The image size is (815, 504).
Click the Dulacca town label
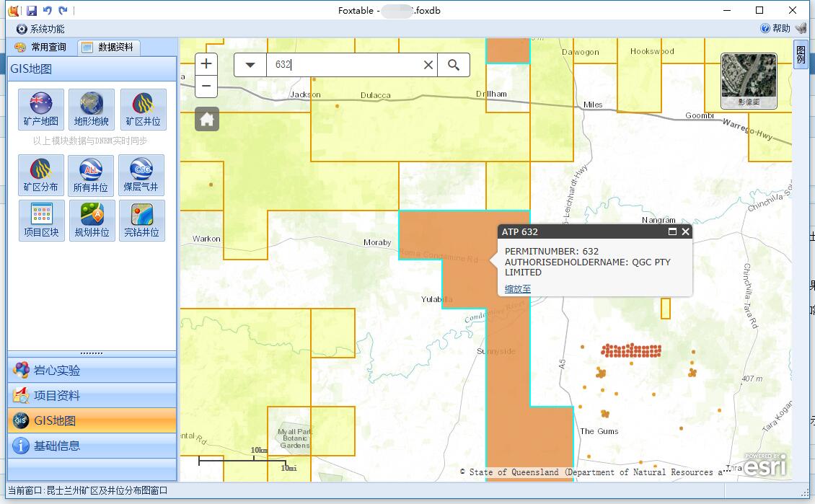click(375, 95)
